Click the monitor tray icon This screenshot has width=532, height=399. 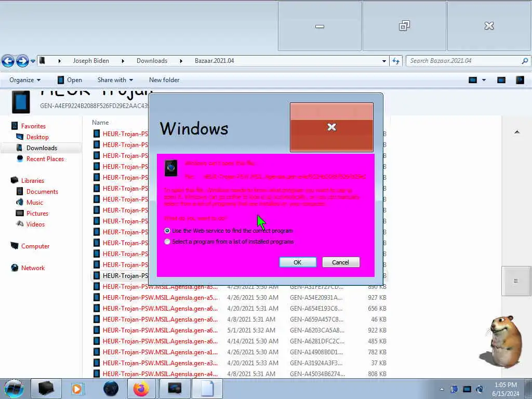[467, 389]
